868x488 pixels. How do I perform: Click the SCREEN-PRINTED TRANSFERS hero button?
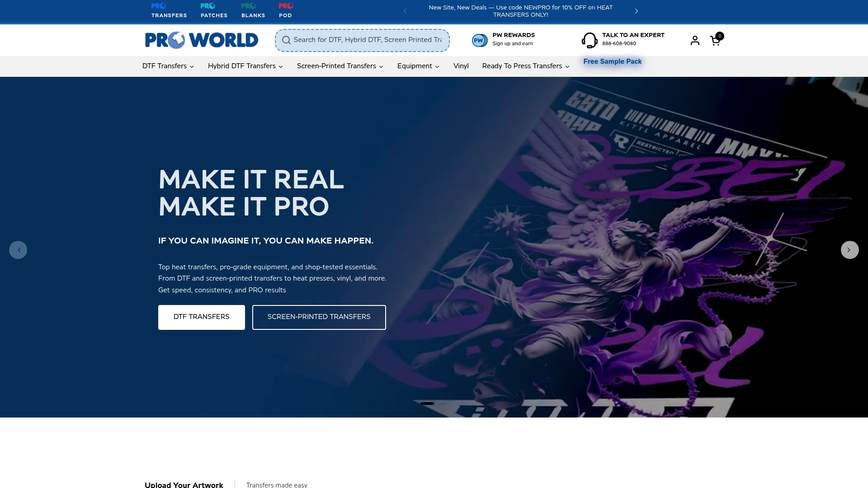click(319, 317)
